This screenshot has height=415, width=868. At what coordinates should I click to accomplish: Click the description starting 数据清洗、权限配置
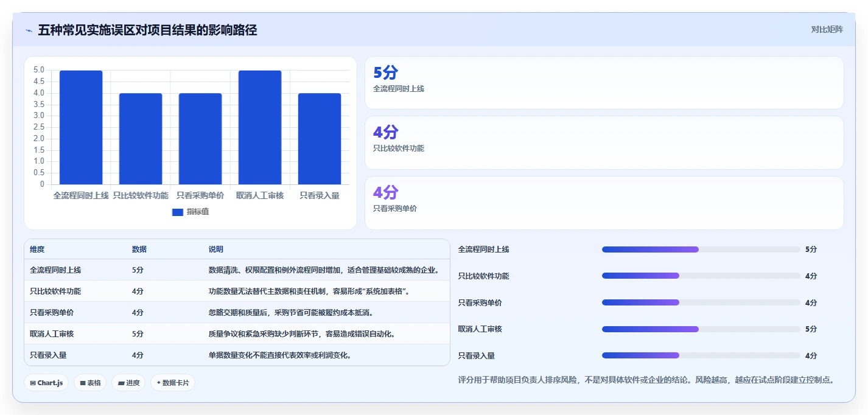point(324,270)
